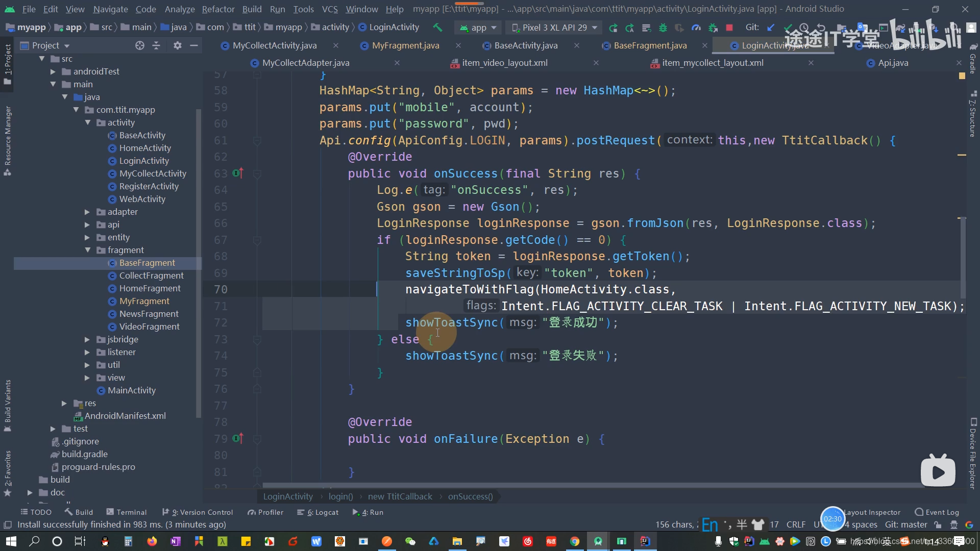Click override gutter icon on line 79
980x551 pixels.
(x=238, y=438)
